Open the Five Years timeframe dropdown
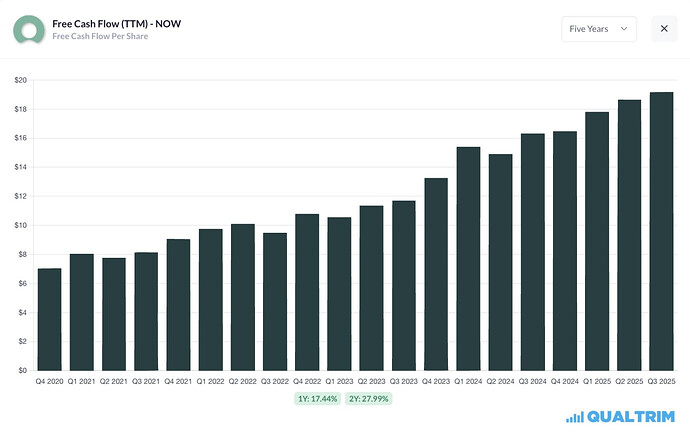This screenshot has height=437, width=690. pos(598,29)
